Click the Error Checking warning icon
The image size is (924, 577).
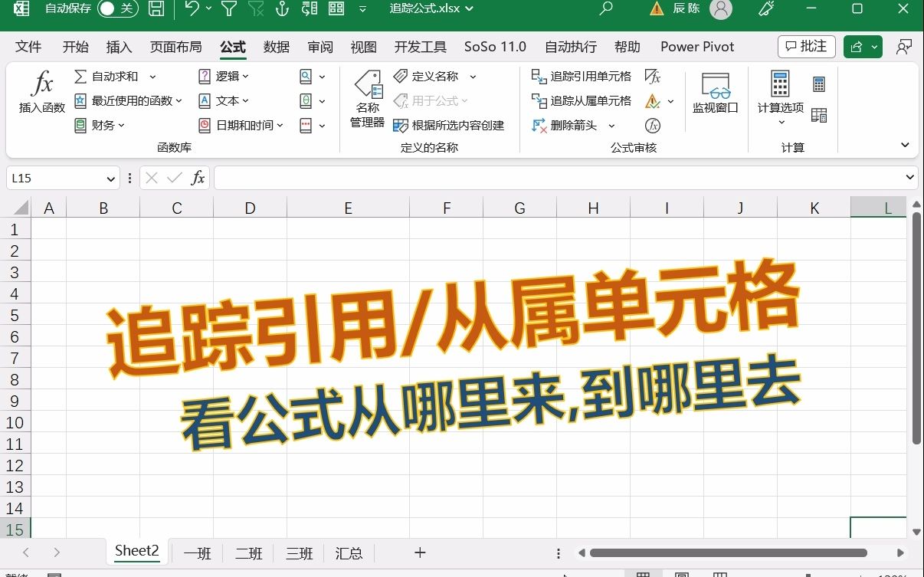tap(652, 101)
